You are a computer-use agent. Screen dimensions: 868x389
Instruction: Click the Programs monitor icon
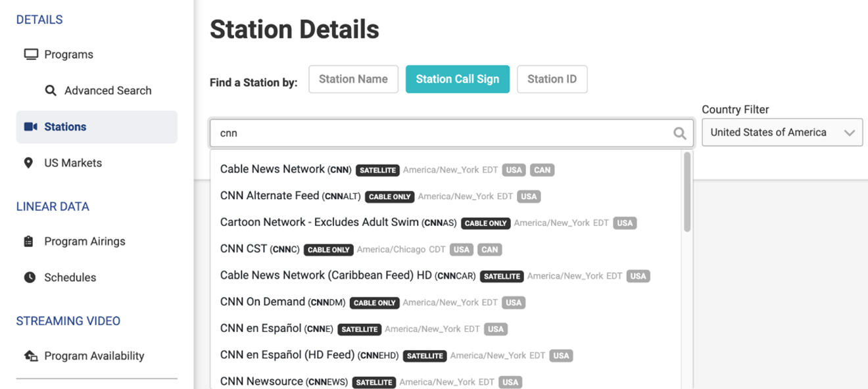click(31, 55)
